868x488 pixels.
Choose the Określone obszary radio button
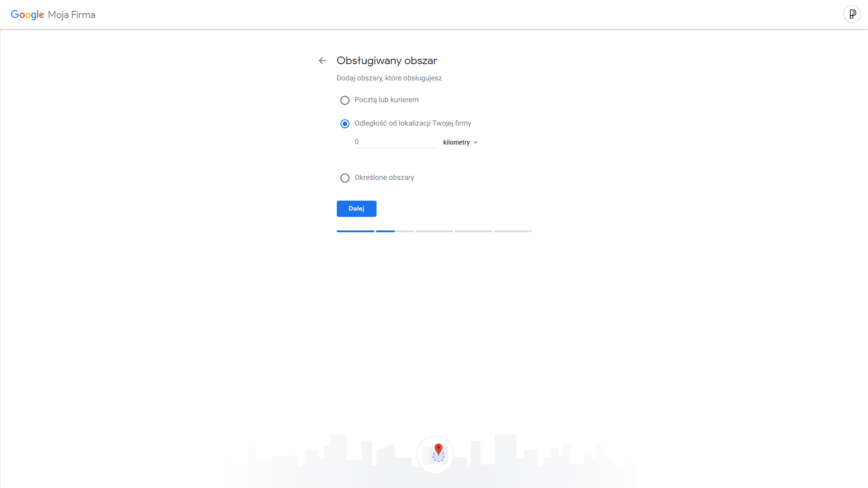coord(345,178)
